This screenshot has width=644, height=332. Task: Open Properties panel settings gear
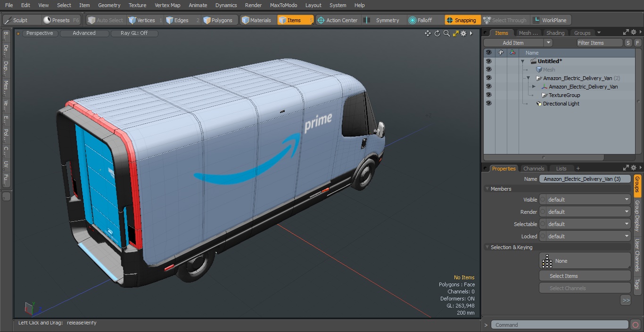(634, 168)
